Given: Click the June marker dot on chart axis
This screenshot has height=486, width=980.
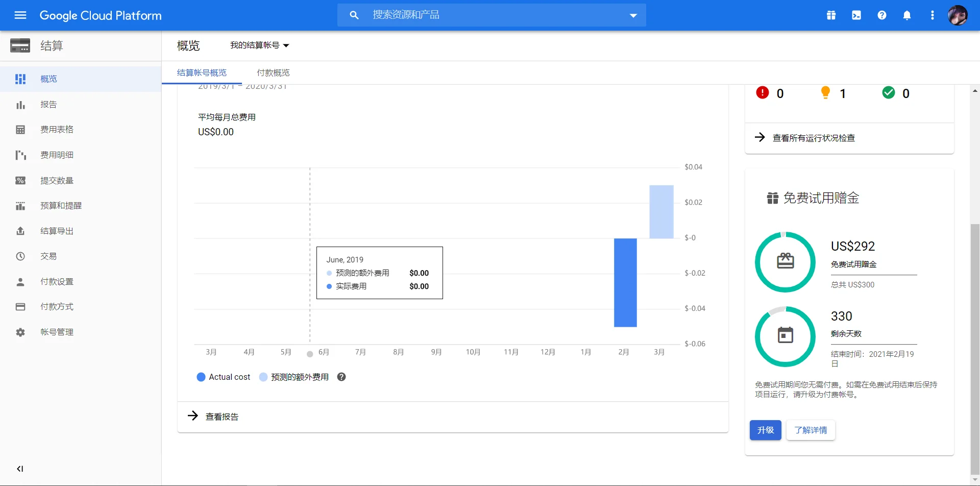Looking at the screenshot, I should tap(310, 354).
